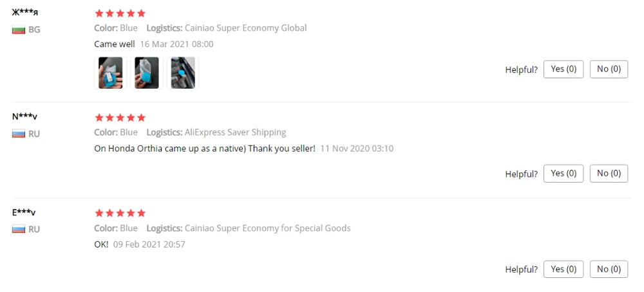This screenshot has width=644, height=292.
Task: Click reviewer name E***v
Action: point(24,212)
